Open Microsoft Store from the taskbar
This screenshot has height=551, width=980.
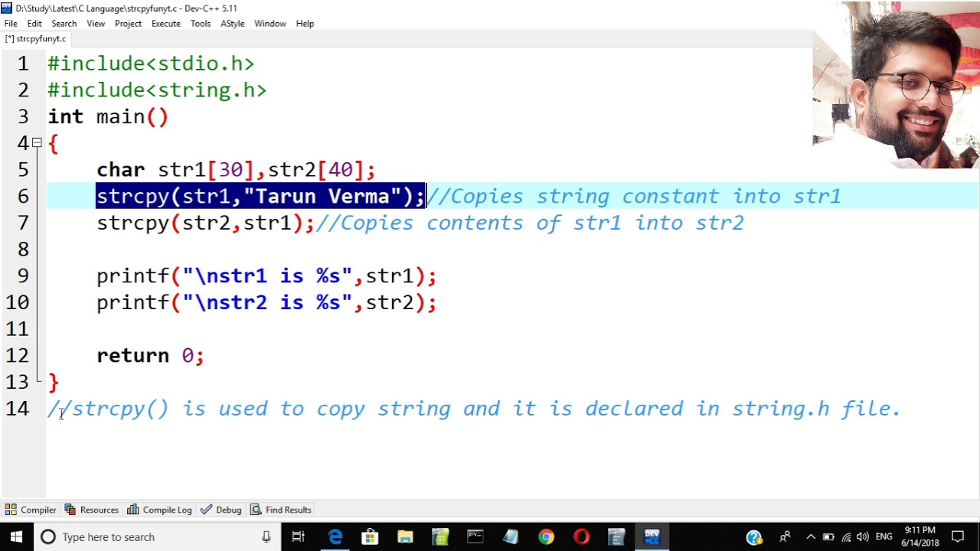(370, 537)
